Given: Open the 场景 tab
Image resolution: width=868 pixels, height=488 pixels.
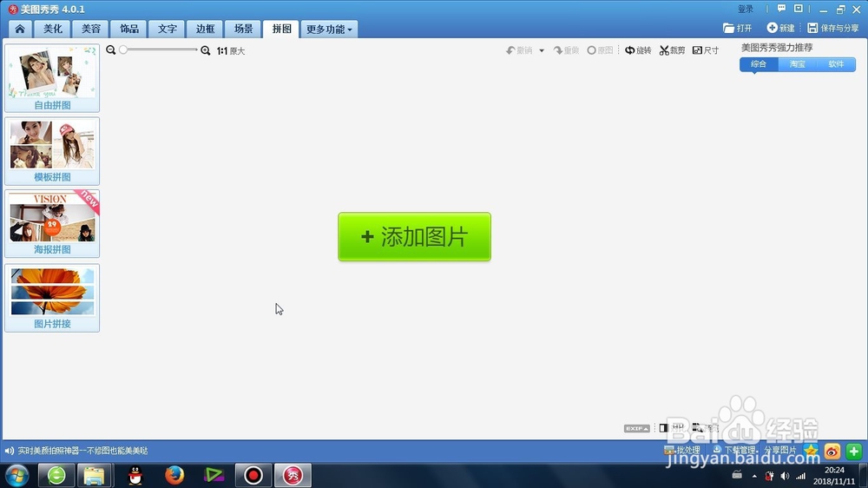Looking at the screenshot, I should coord(243,29).
